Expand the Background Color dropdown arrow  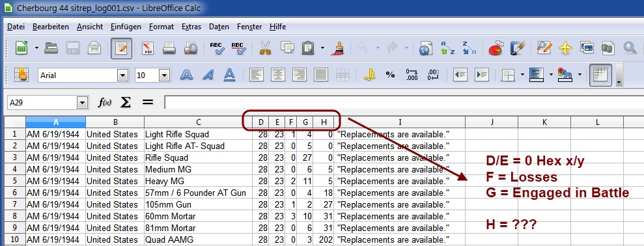click(x=551, y=75)
